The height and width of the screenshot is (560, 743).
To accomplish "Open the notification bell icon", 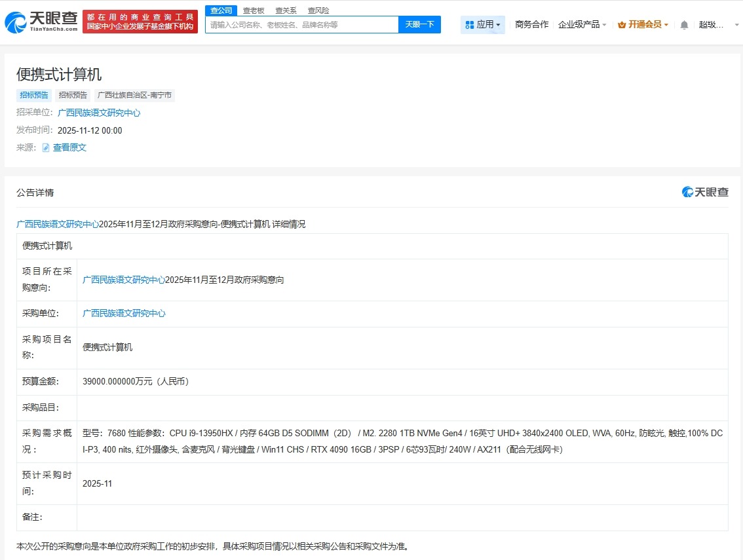I will pyautogui.click(x=683, y=24).
